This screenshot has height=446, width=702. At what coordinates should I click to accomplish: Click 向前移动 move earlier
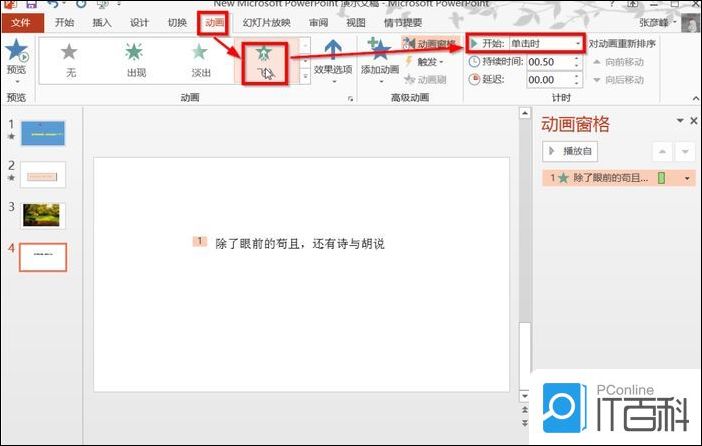[619, 62]
